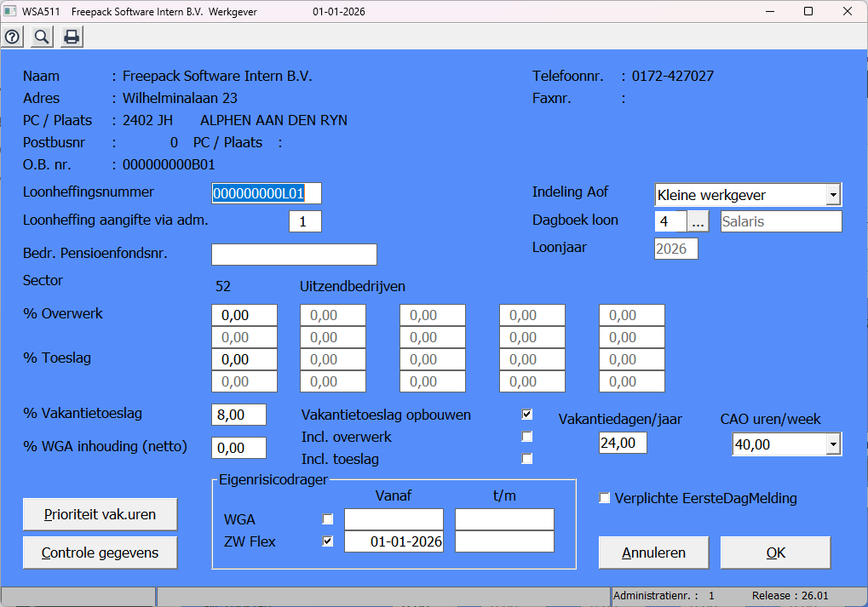Open Dagboek loon lookup ellipsis button

pyautogui.click(x=698, y=221)
